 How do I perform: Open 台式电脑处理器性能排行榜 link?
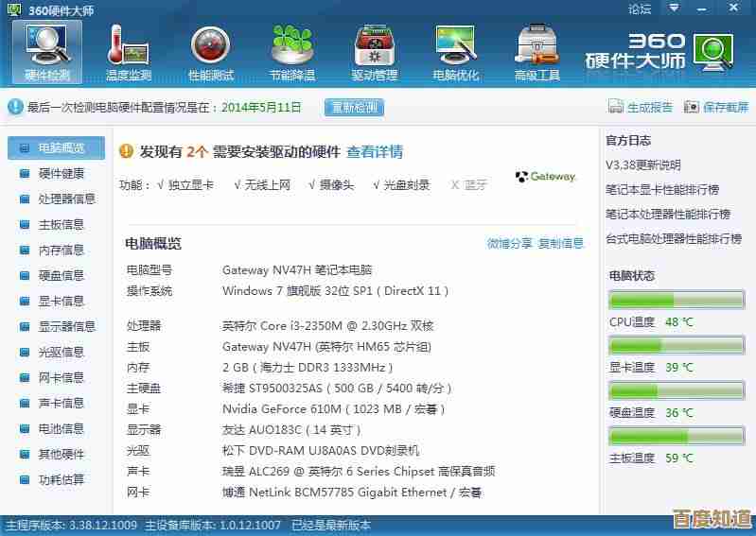click(674, 239)
